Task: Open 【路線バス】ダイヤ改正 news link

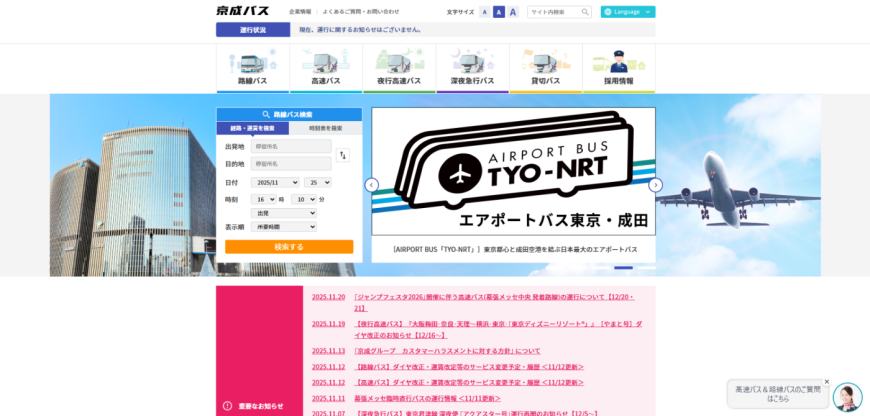Action: click(x=469, y=367)
